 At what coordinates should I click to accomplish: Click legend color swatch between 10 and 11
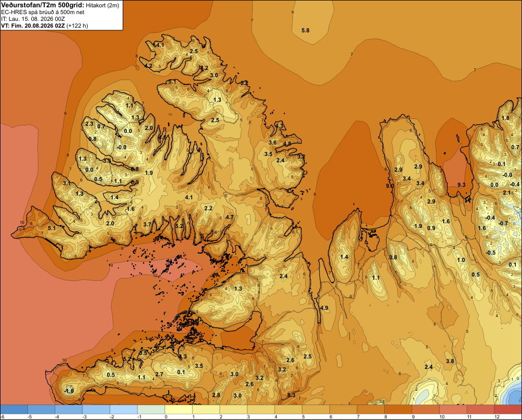click(453, 409)
